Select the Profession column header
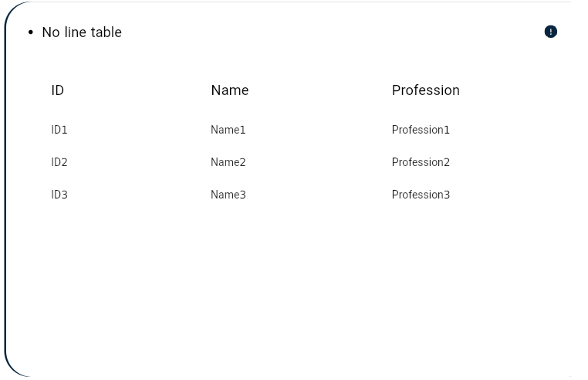Image resolution: width=588 pixels, height=380 pixels. click(x=426, y=90)
